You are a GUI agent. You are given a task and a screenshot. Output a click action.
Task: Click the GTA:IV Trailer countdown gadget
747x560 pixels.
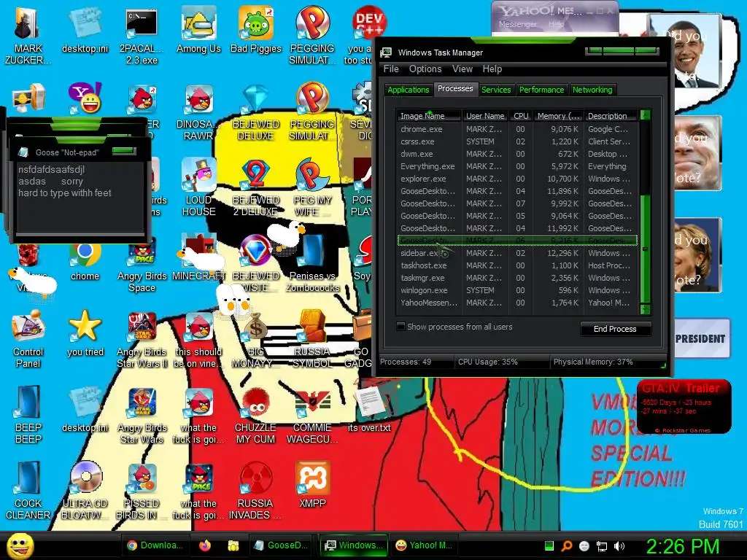[684, 406]
